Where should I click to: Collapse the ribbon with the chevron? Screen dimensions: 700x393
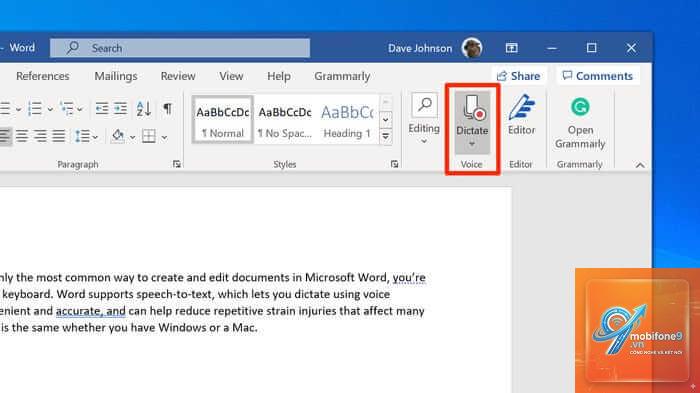[640, 165]
